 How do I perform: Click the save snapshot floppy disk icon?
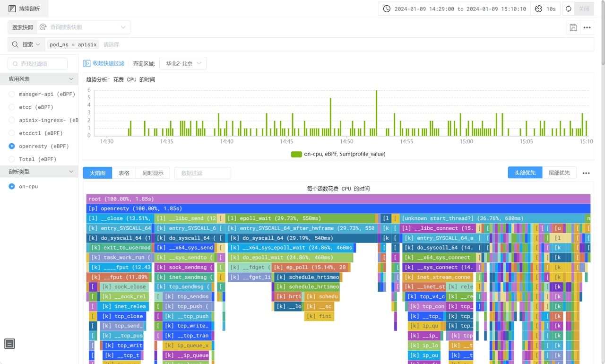573,27
